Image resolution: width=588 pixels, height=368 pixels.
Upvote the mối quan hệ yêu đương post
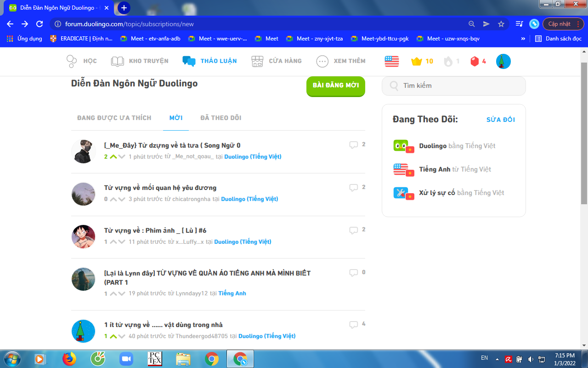pos(113,199)
